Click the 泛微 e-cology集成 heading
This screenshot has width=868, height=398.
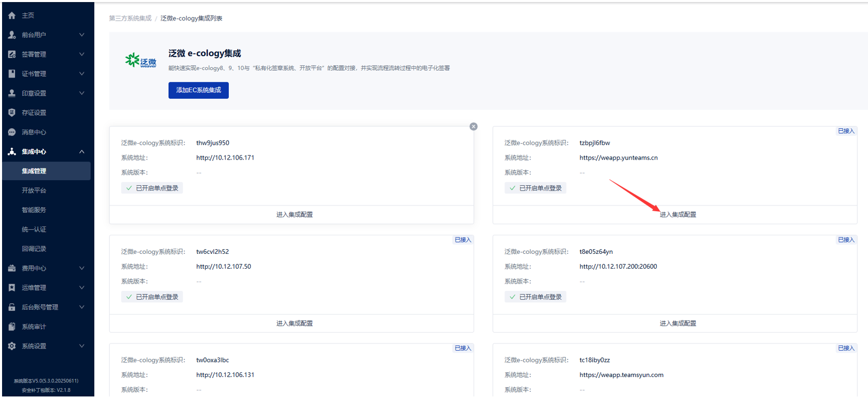pyautogui.click(x=205, y=54)
